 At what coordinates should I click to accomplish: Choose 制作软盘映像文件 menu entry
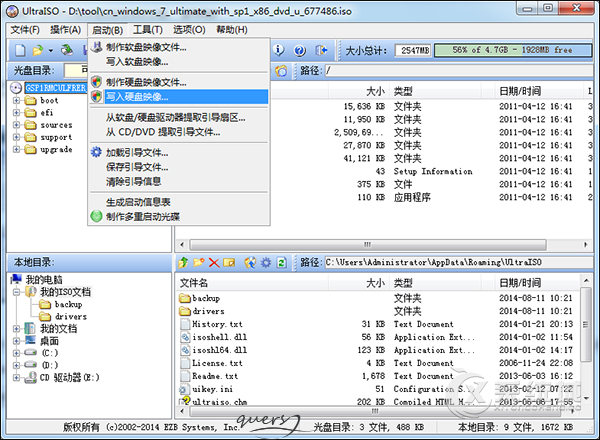pos(179,47)
